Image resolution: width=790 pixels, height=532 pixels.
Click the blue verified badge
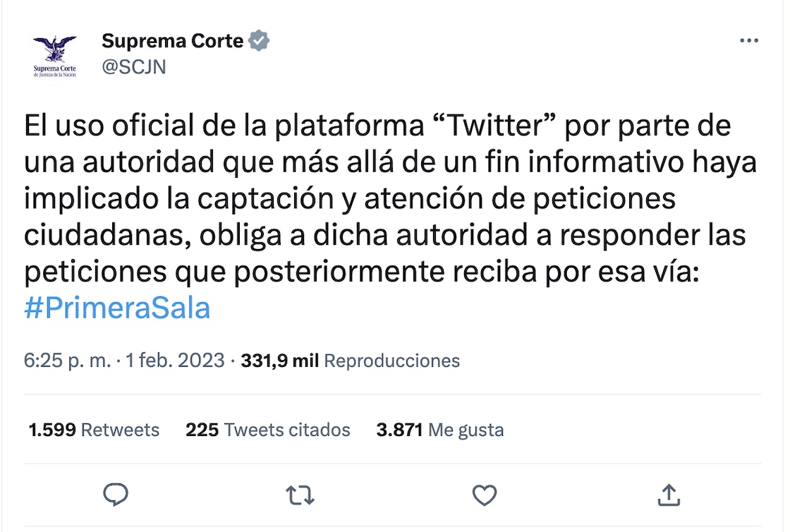coord(260,41)
